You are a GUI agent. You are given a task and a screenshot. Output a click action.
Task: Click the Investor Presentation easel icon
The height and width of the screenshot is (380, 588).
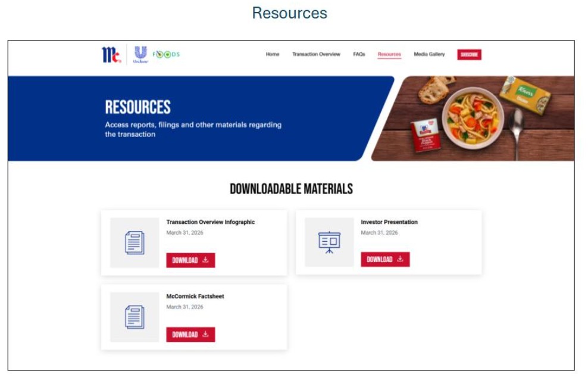[329, 242]
